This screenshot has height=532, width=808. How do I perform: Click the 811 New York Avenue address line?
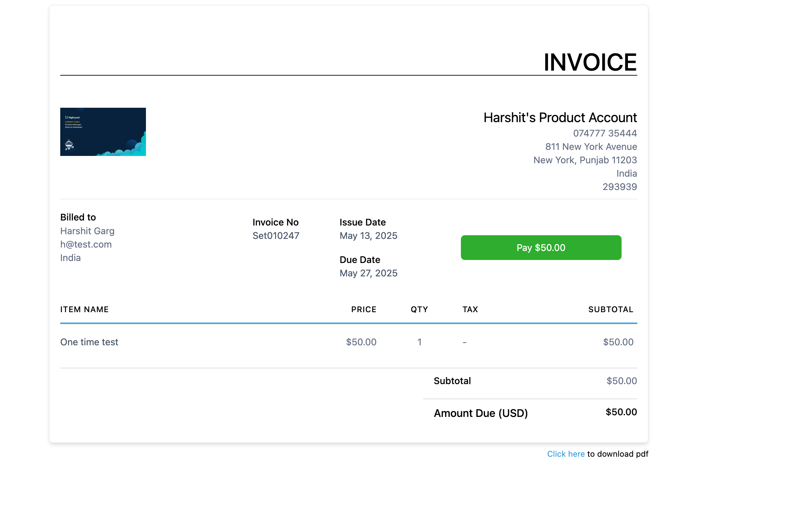click(x=591, y=147)
